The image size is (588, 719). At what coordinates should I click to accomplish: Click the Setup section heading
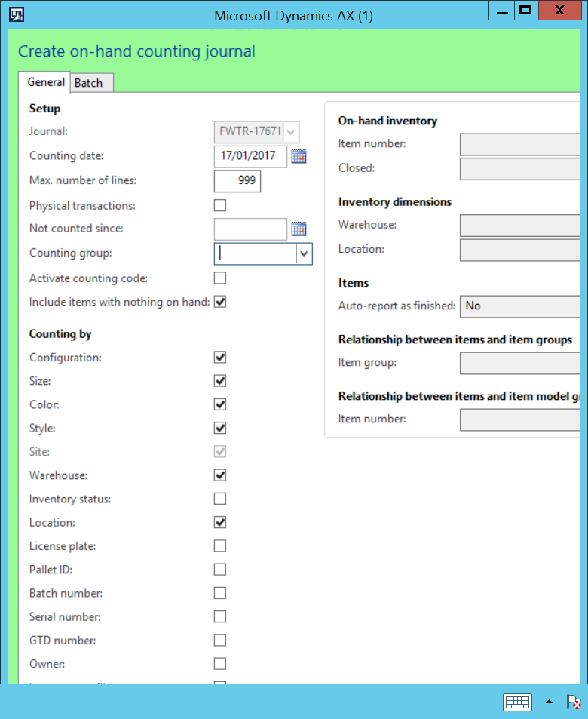tap(44, 109)
